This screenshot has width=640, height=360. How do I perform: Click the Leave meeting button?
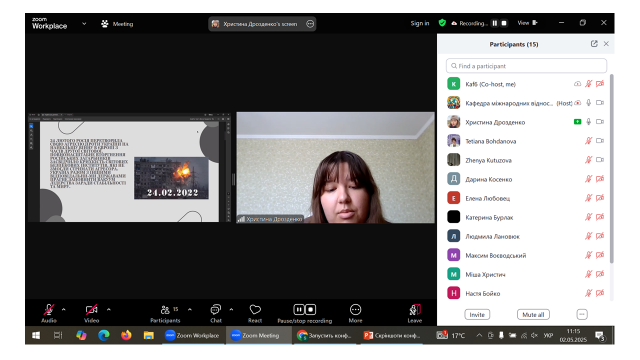click(415, 313)
